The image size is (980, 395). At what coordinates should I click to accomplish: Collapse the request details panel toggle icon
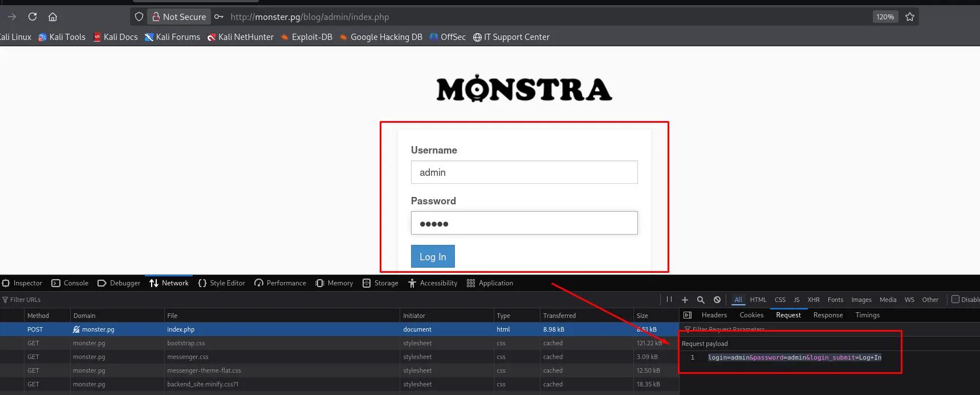pos(688,315)
